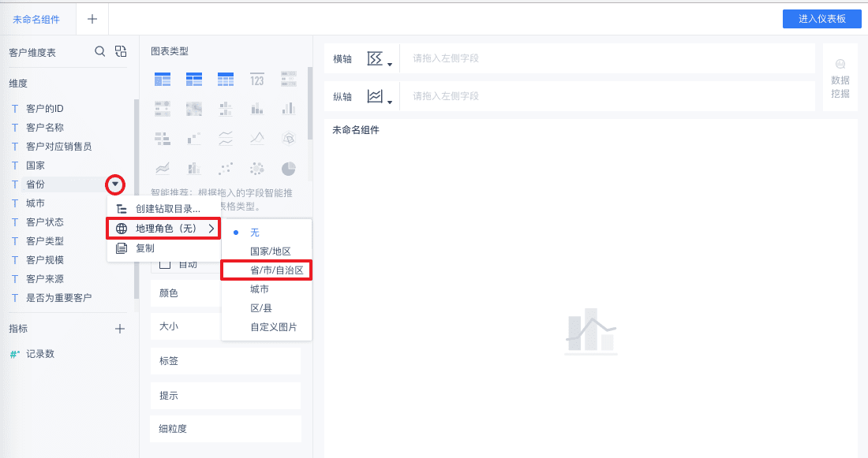
Task: Select the 无 geographic role option
Action: pos(255,233)
